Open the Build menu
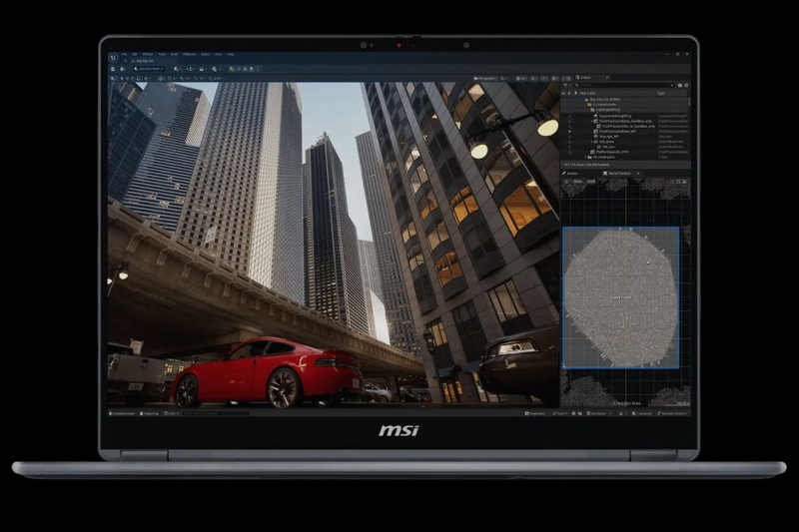 click(x=174, y=54)
